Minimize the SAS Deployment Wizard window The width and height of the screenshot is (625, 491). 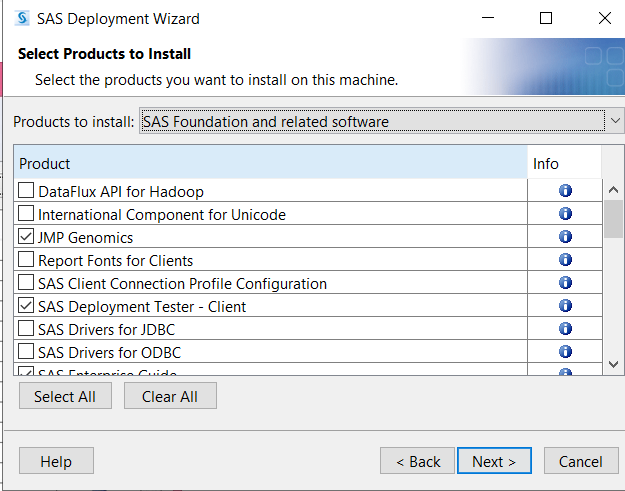(x=488, y=18)
